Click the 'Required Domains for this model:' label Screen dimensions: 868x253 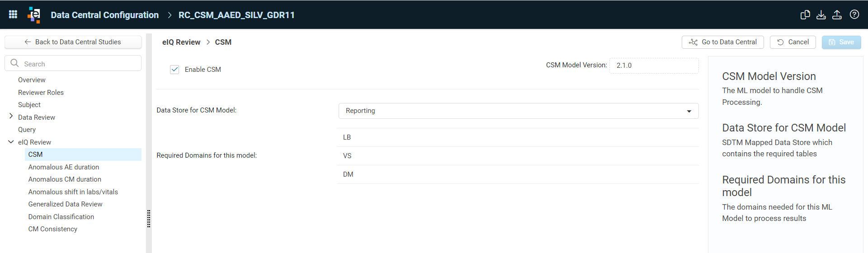coord(207,155)
